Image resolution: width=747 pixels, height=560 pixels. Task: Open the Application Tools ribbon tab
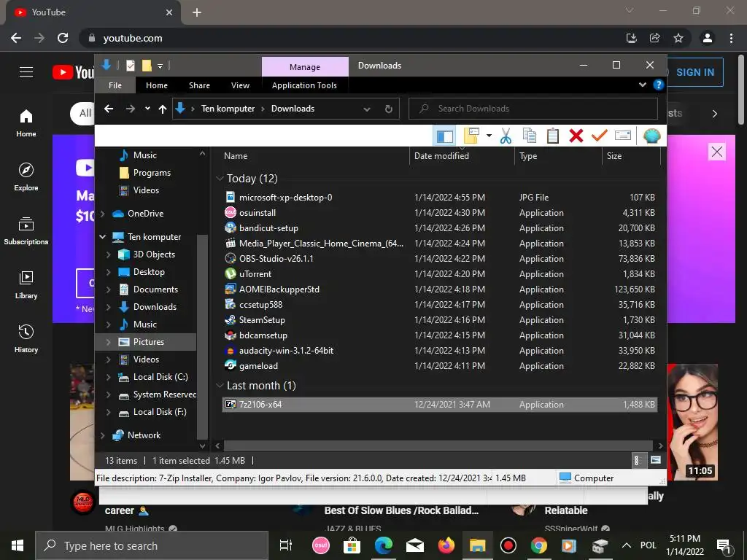tap(304, 85)
